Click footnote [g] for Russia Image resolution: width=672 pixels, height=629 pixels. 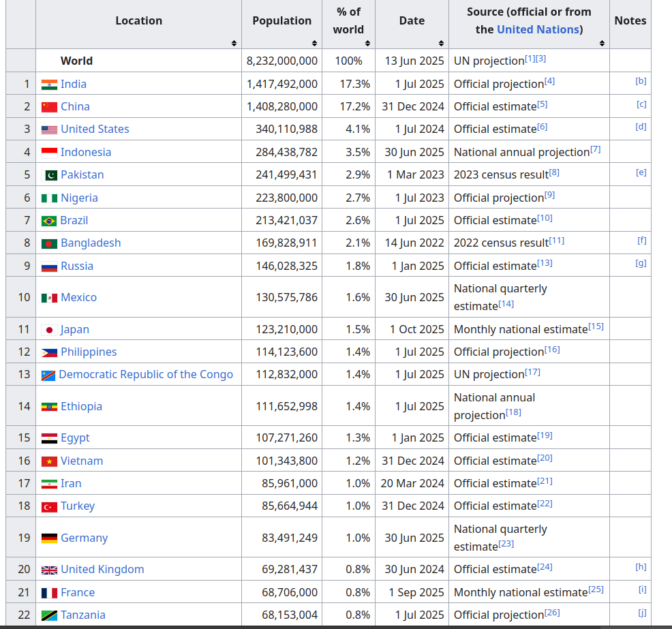point(641,263)
